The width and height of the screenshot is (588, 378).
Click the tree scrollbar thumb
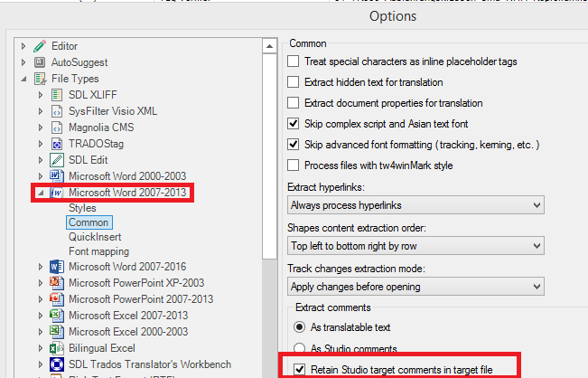tap(269, 156)
